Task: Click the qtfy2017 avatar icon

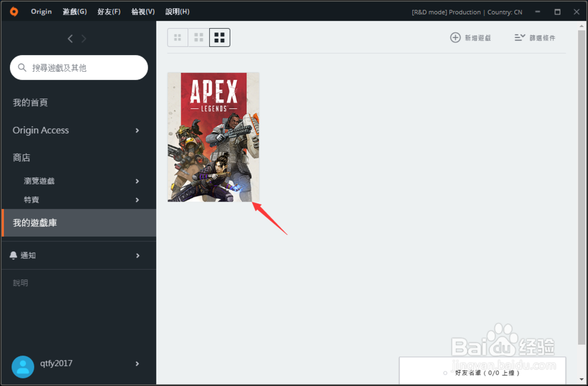Action: pos(23,367)
